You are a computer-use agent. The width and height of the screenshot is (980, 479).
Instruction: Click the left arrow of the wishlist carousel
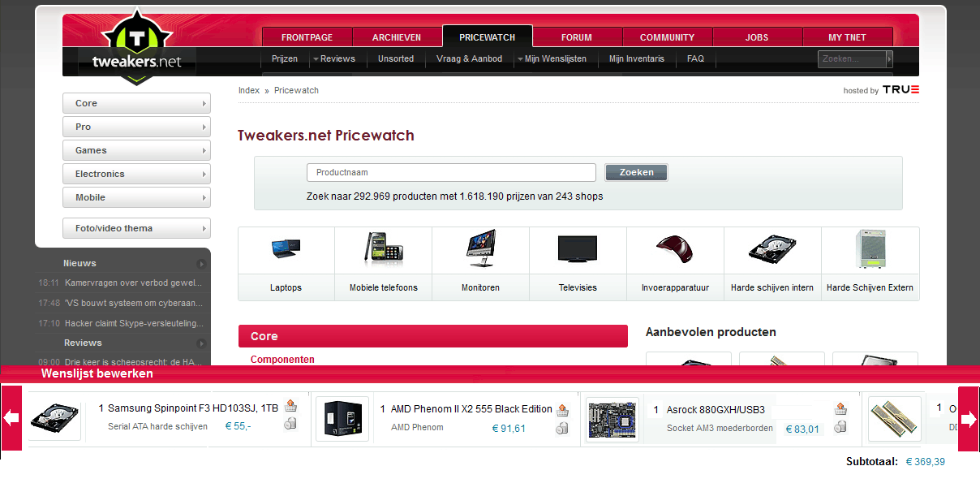coord(11,418)
